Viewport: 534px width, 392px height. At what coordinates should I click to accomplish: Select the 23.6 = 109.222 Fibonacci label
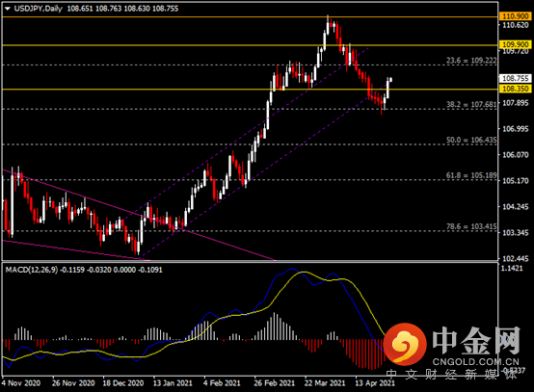(x=471, y=61)
